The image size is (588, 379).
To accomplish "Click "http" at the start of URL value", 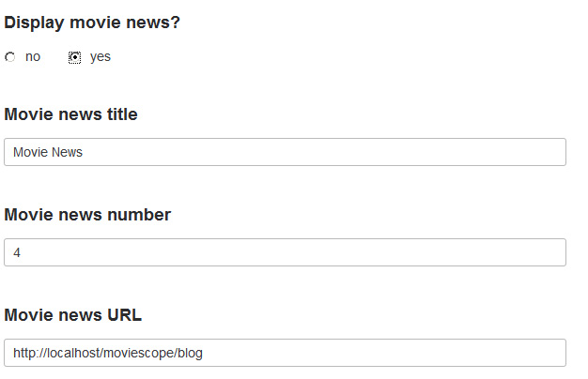I will click(x=24, y=353).
